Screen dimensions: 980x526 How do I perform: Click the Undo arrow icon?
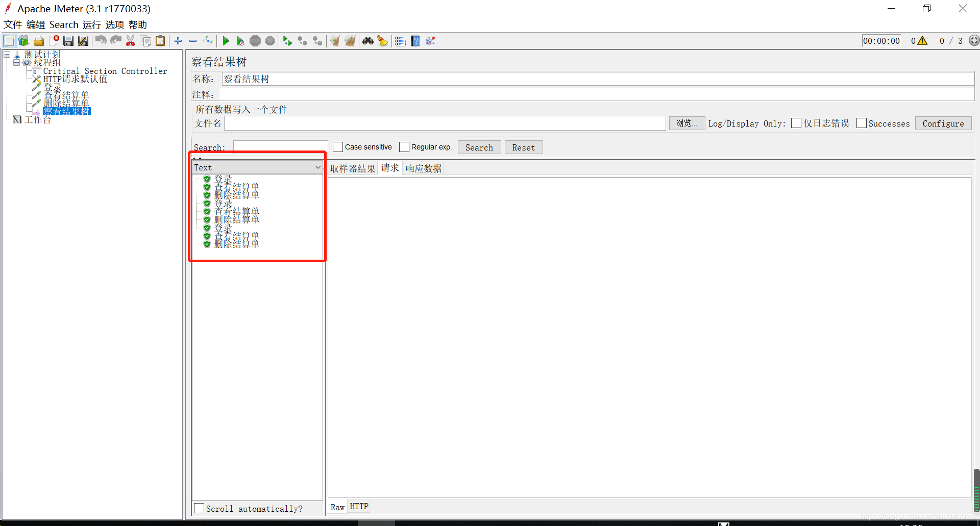[x=101, y=41]
